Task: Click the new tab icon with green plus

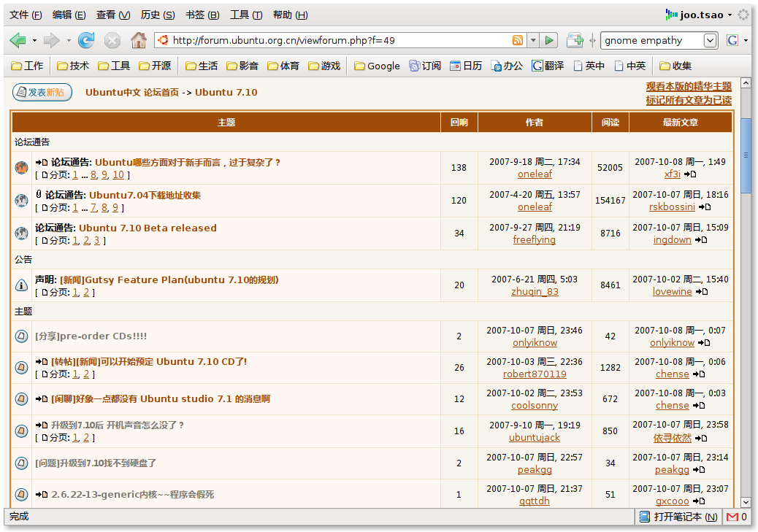Action: 575,40
